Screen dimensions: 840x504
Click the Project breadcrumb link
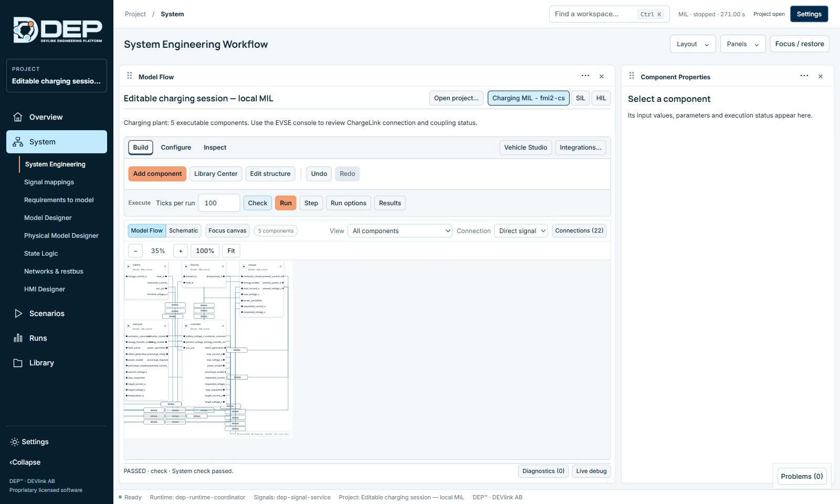[135, 14]
